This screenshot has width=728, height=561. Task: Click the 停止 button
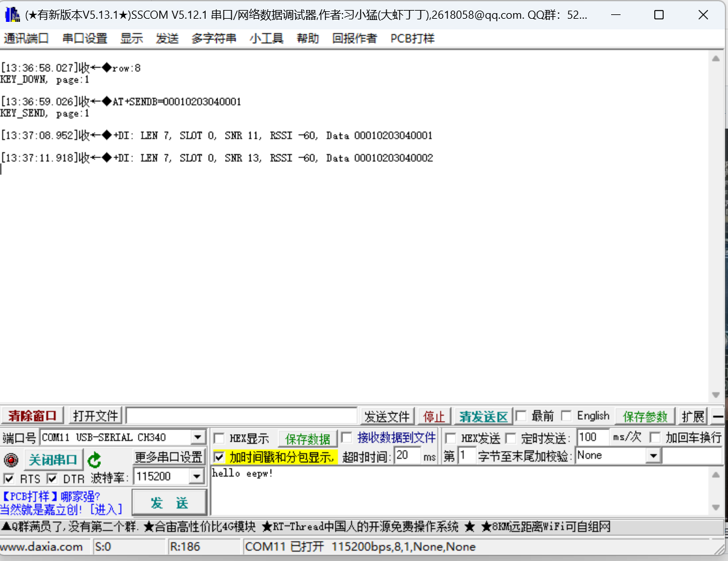click(x=434, y=417)
